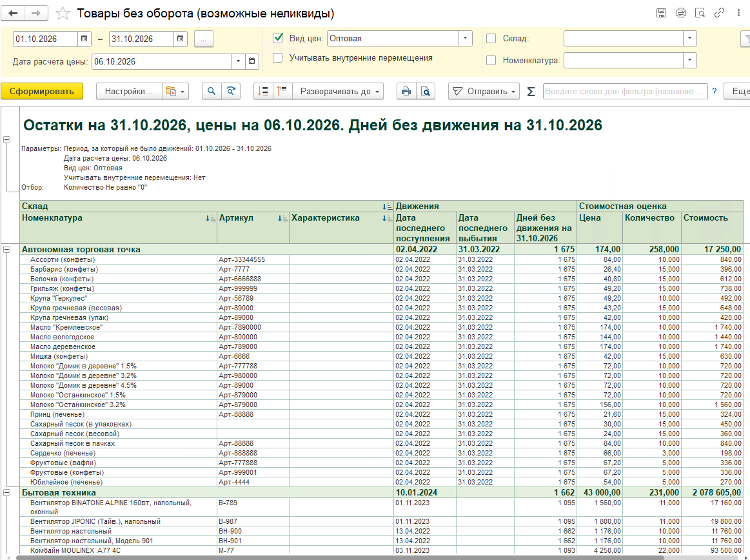
Task: Click the magnifier search icon in toolbar
Action: point(212,91)
